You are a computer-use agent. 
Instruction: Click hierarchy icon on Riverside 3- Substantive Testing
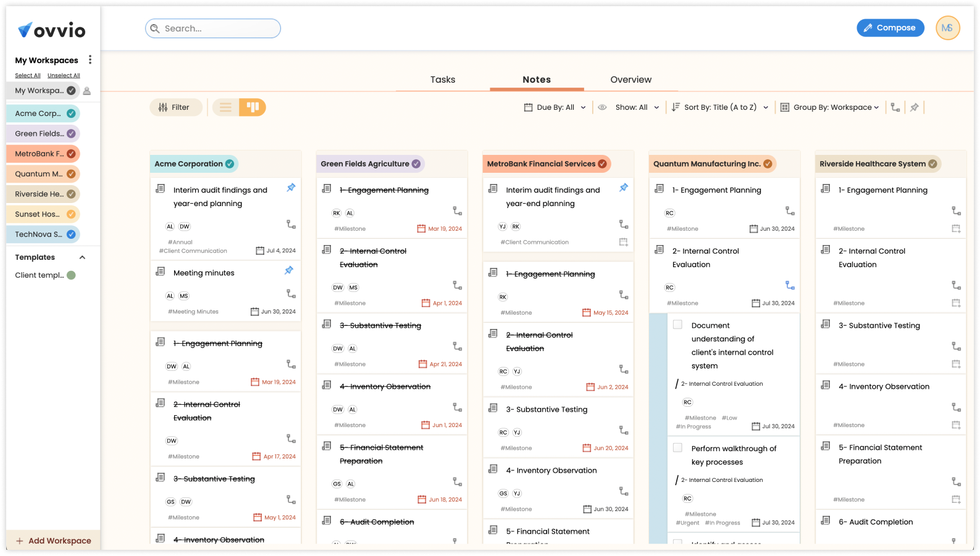coord(956,346)
